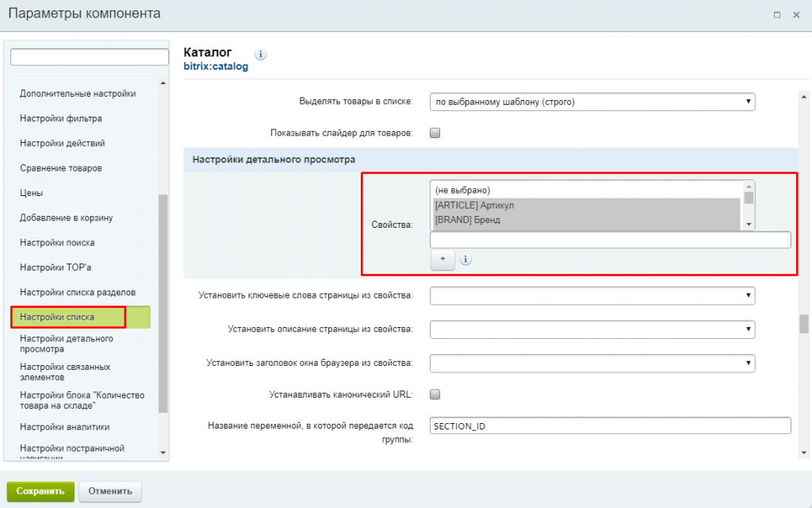Click the info icon next to Каталог title
Image resolution: width=812 pixels, height=508 pixels.
[260, 54]
